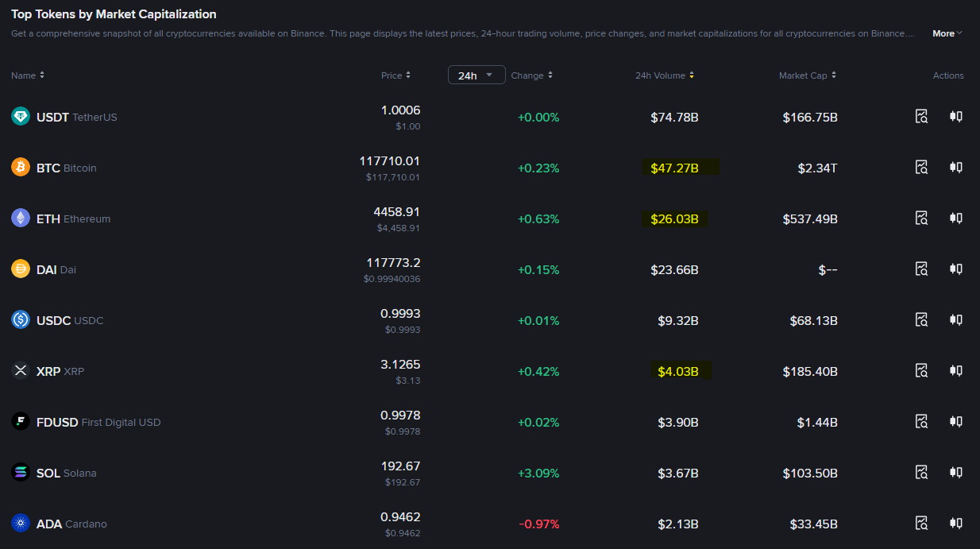The image size is (980, 549).
Task: Open the FDUSD First Digital USD link
Action: tap(98, 422)
